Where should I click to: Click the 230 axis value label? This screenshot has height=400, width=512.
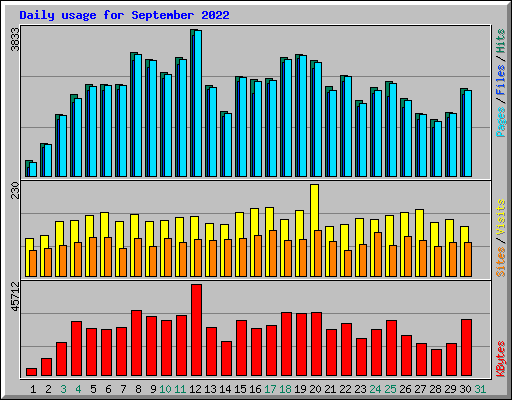pyautogui.click(x=15, y=190)
